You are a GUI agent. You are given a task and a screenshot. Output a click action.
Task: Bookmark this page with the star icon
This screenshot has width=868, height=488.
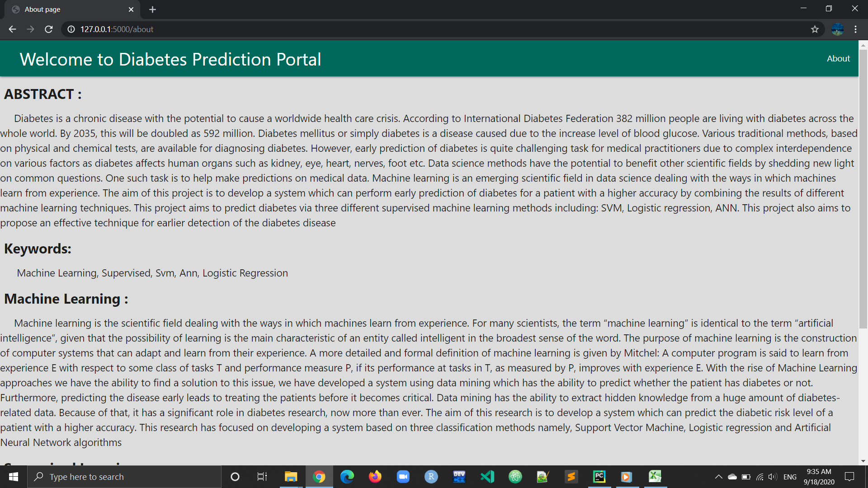click(815, 29)
